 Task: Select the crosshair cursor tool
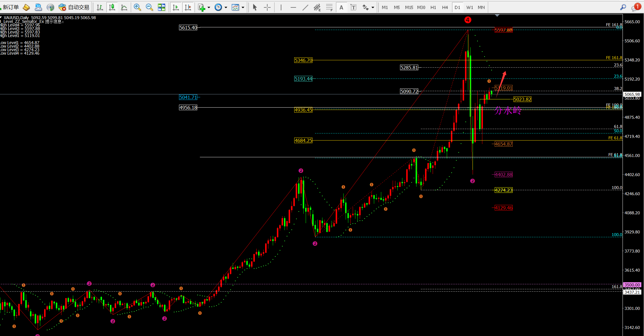point(267,7)
